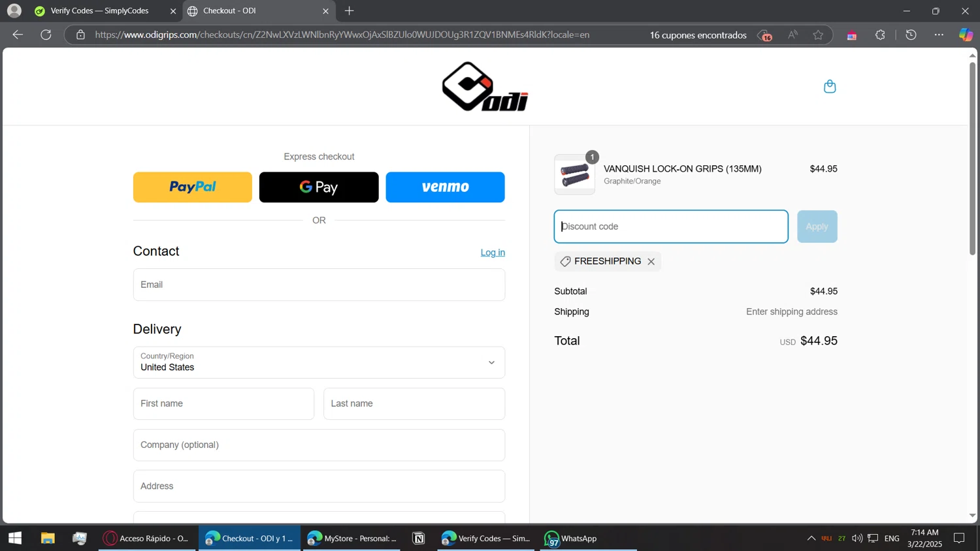Expand the Country/Region dropdown

pos(319,362)
